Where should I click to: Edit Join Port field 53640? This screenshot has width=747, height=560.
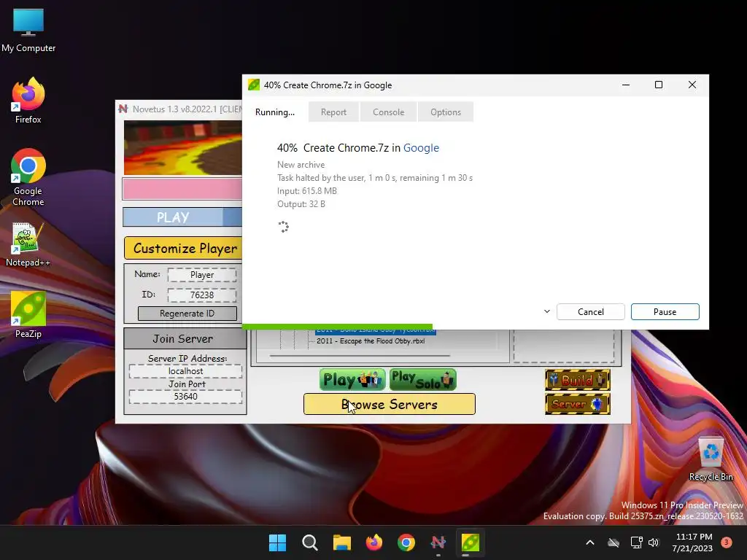tap(185, 397)
